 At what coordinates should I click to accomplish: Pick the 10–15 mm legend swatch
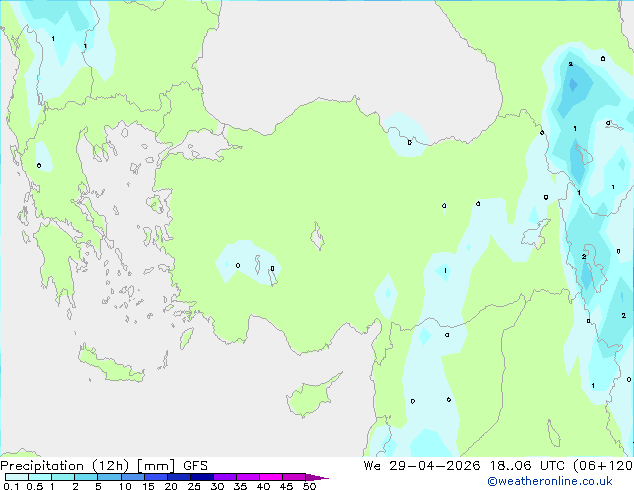pos(132,477)
